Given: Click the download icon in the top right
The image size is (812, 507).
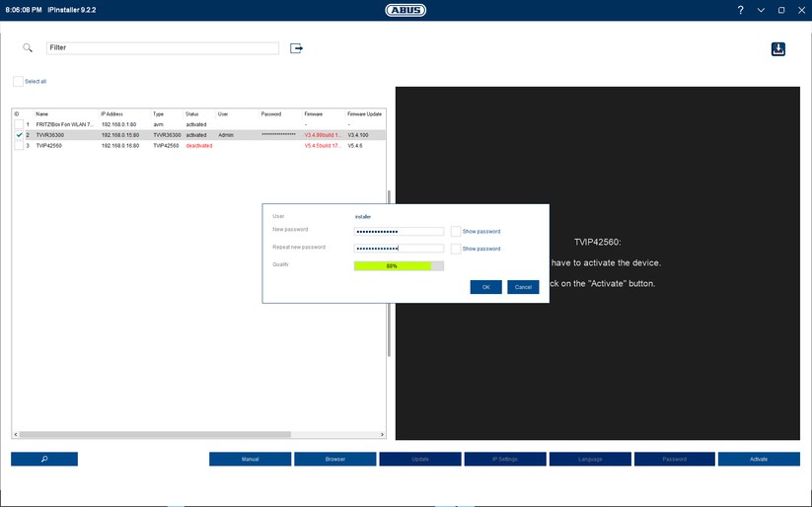Looking at the screenshot, I should pos(777,49).
